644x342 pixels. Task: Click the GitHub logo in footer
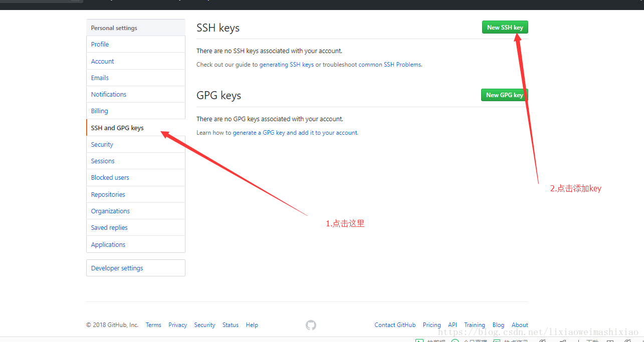click(x=311, y=325)
